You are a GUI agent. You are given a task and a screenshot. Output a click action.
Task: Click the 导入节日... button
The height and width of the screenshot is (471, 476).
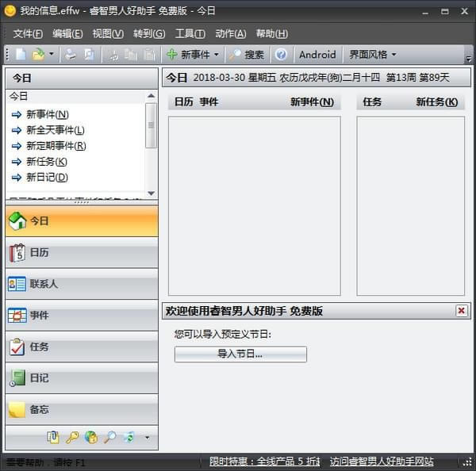click(x=240, y=354)
